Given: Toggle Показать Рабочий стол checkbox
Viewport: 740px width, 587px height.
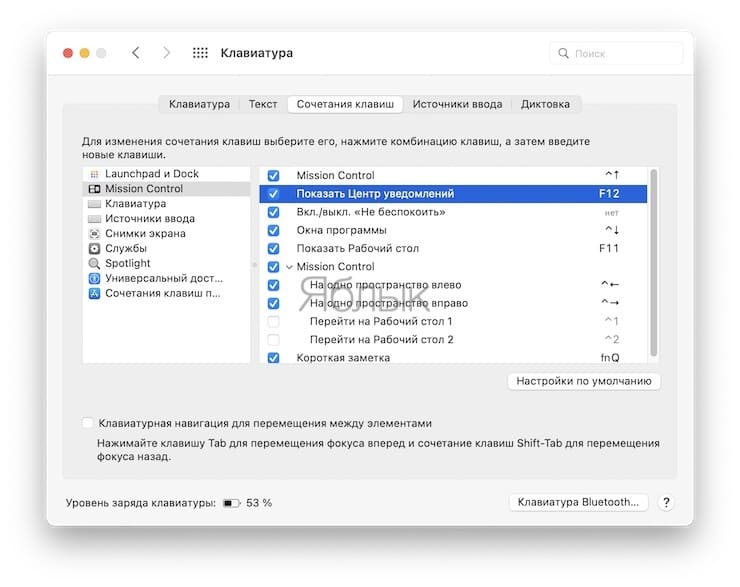Looking at the screenshot, I should (273, 249).
